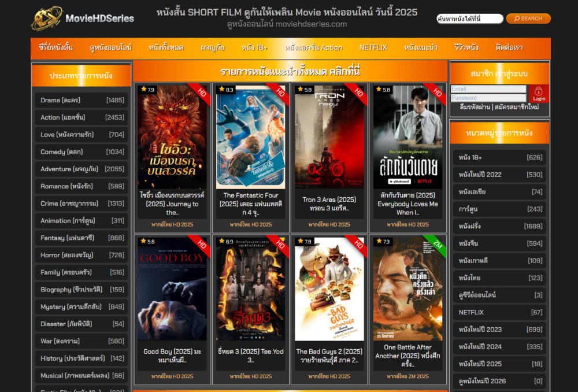Click the สมัครสมาชิกใหม่ register link
578x392 pixels.
pyautogui.click(x=517, y=108)
